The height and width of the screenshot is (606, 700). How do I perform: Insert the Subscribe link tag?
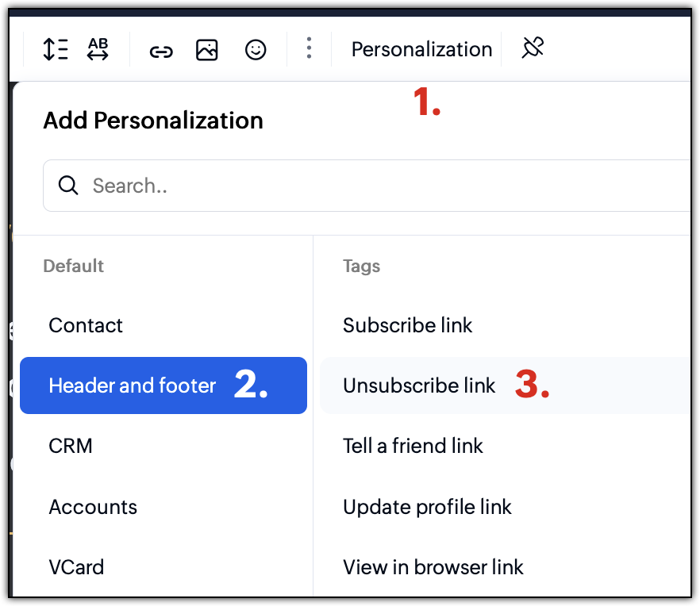coord(506,325)
